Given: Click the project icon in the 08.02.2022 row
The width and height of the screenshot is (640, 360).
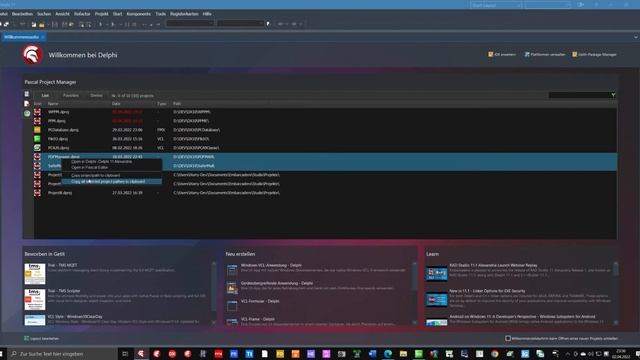Looking at the screenshot, I should tap(37, 148).
